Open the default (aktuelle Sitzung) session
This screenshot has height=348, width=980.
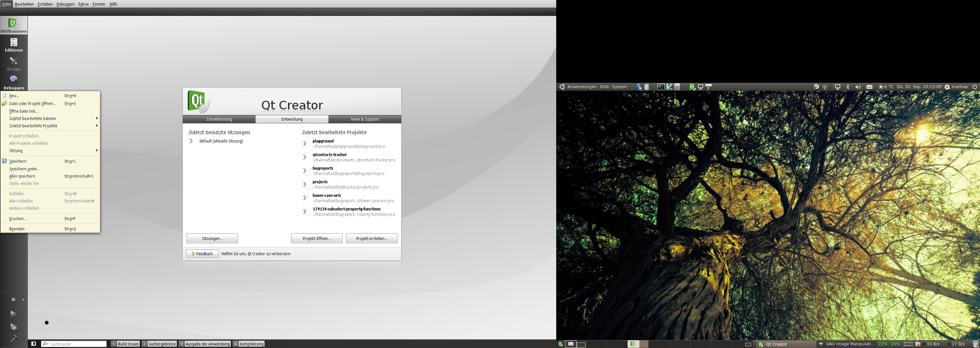tap(221, 141)
